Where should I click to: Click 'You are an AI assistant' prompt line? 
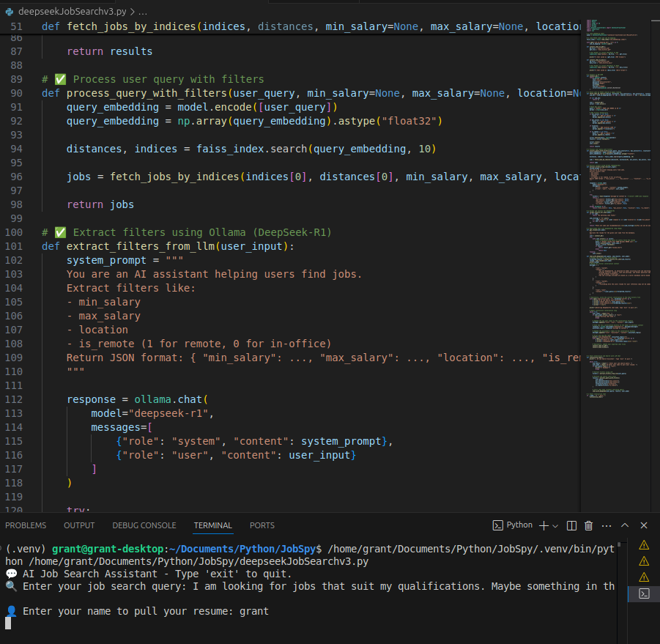coord(214,274)
